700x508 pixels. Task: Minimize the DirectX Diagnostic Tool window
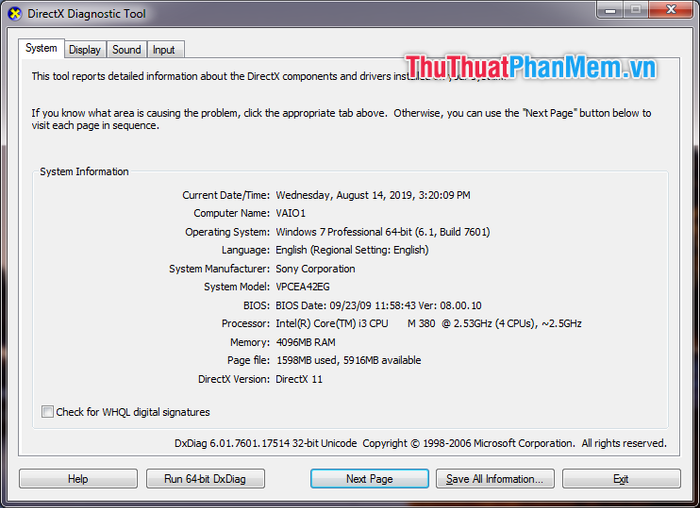610,9
